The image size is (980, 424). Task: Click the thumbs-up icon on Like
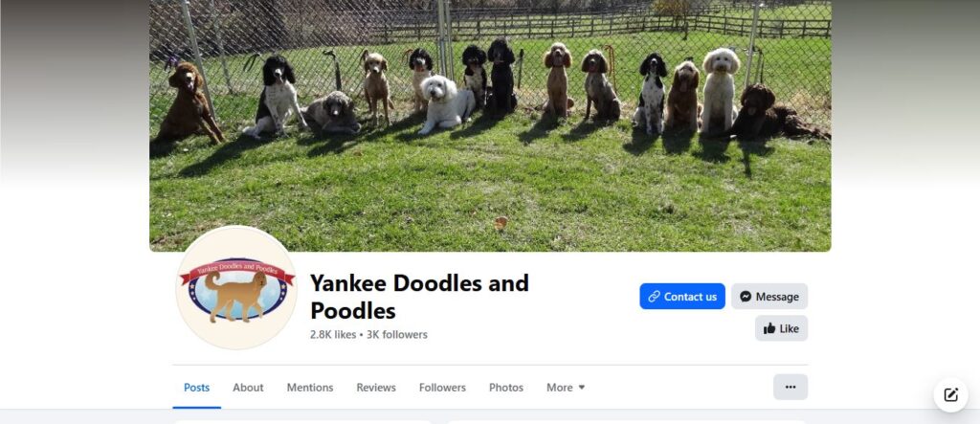click(769, 328)
